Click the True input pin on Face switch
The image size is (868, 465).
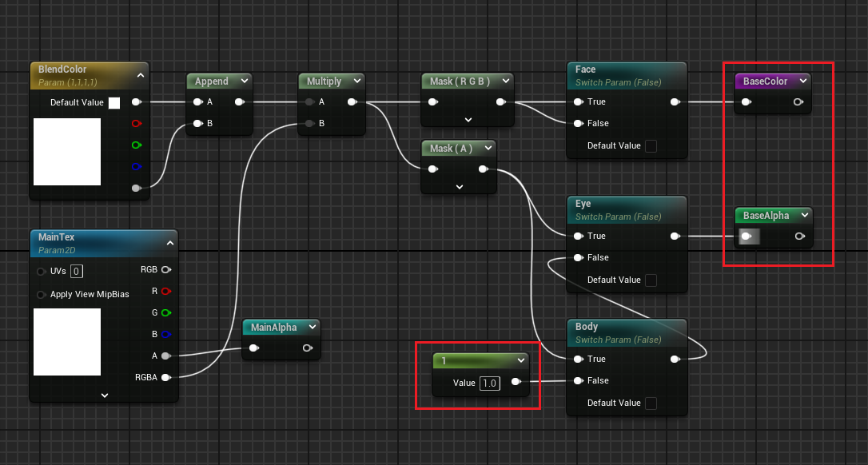click(578, 102)
